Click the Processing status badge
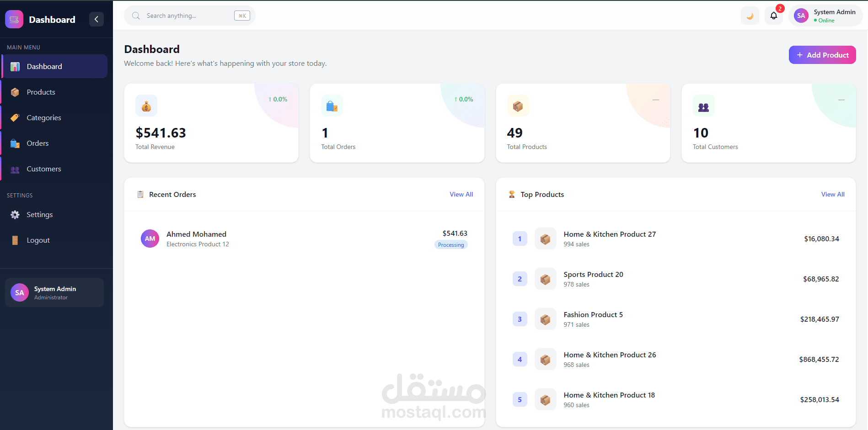This screenshot has height=430, width=868. 451,245
